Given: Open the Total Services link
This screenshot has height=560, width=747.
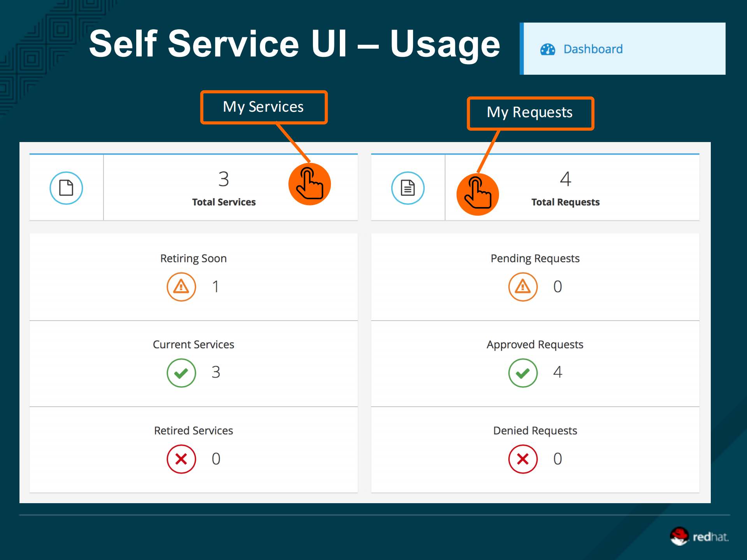Looking at the screenshot, I should coord(224,202).
